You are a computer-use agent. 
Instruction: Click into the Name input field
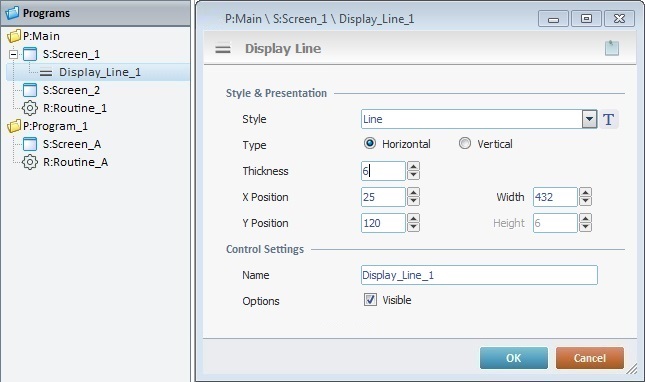[479, 275]
